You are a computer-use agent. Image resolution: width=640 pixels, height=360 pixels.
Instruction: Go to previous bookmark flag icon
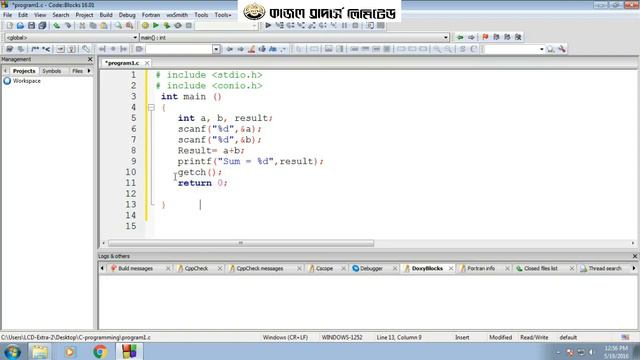coord(496,37)
